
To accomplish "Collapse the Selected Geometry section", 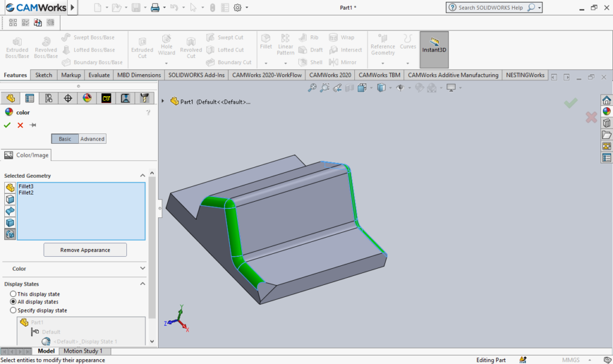I will coord(142,175).
